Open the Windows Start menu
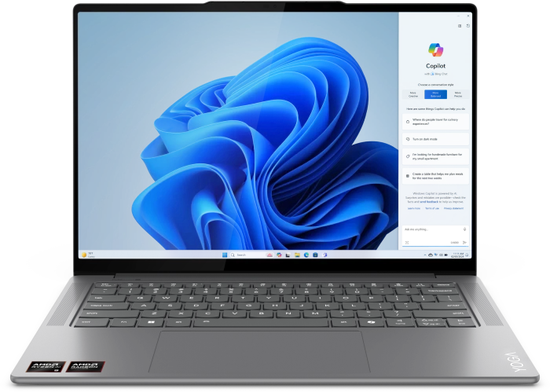The image size is (550, 392). coord(225,255)
